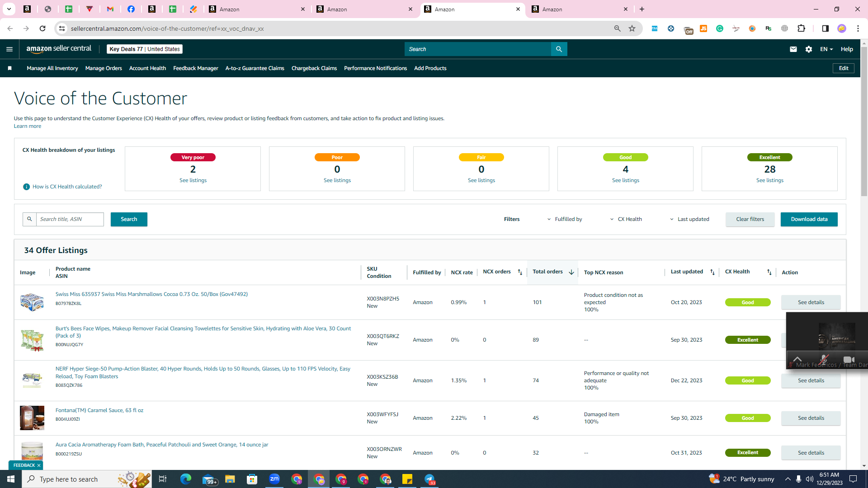Click the Amazon Seller Central logo
868x488 pixels.
tap(59, 49)
